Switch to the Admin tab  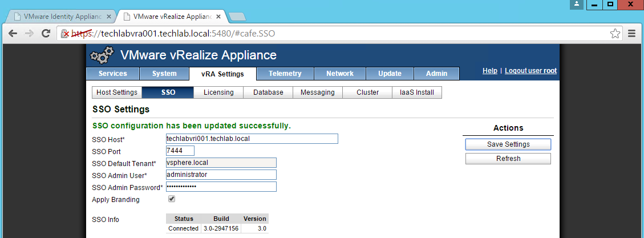tap(436, 74)
